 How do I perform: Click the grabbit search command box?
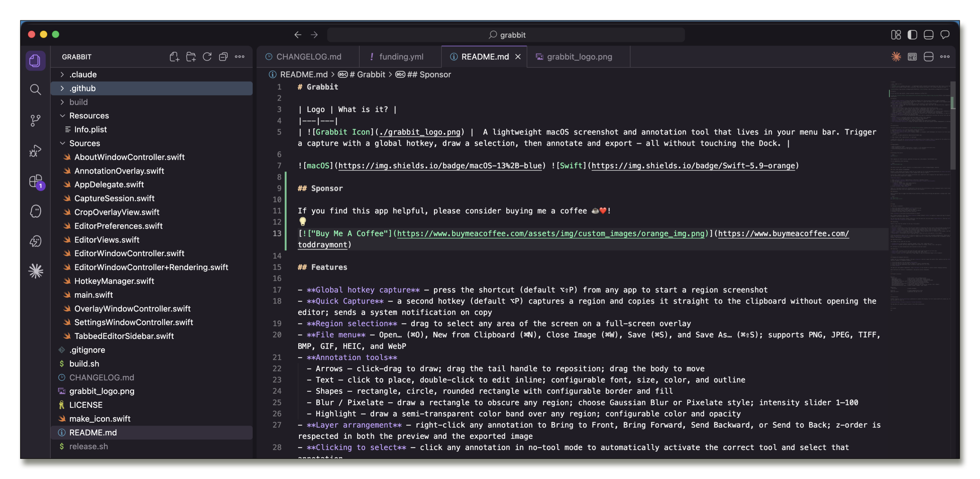[506, 35]
